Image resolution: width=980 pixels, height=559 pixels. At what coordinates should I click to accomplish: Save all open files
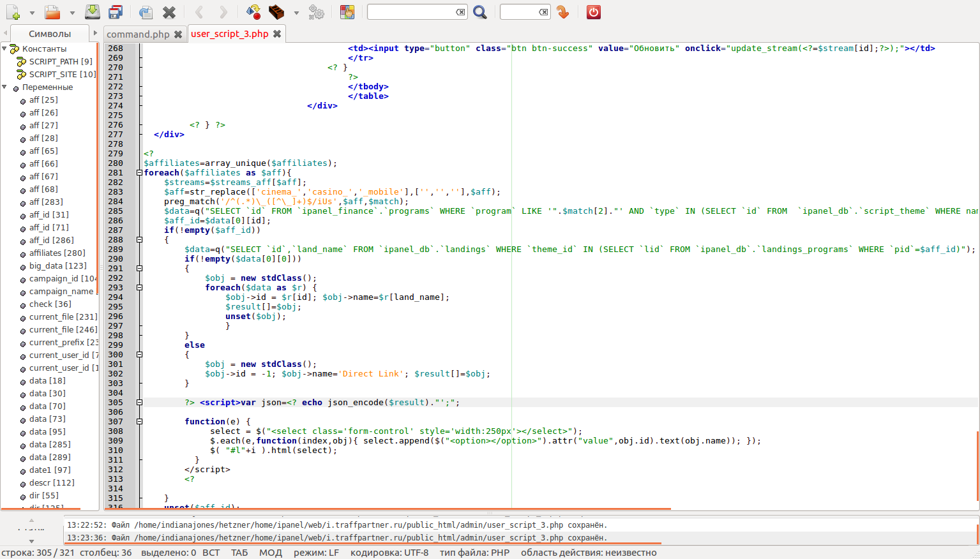click(x=116, y=12)
